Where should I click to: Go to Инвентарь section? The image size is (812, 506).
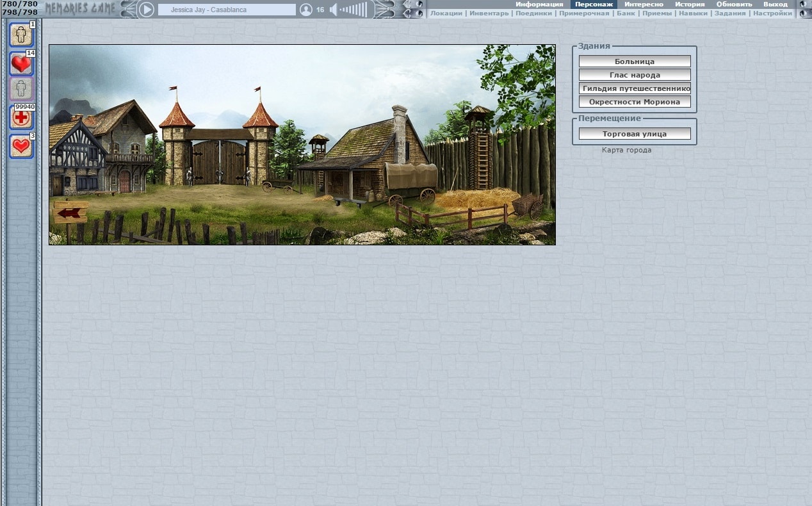point(489,13)
